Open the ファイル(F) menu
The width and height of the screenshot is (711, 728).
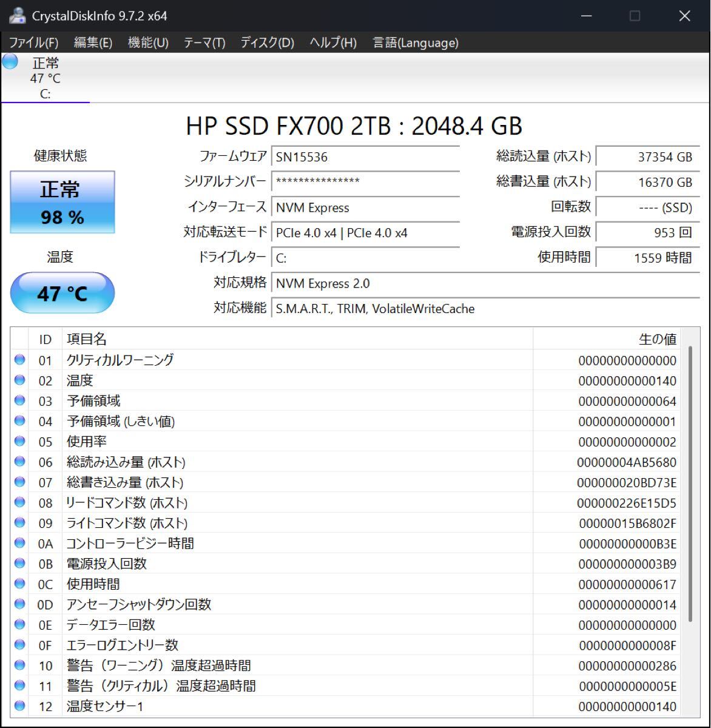click(34, 42)
